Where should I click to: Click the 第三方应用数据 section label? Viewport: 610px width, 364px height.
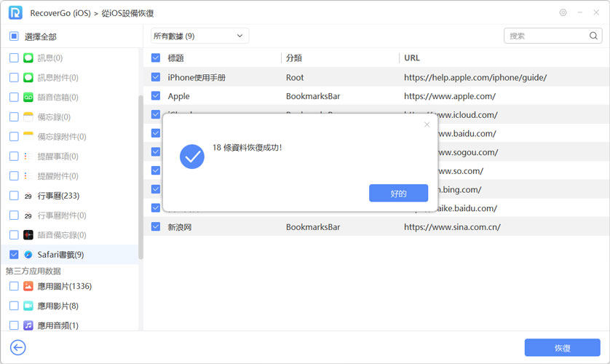33,271
